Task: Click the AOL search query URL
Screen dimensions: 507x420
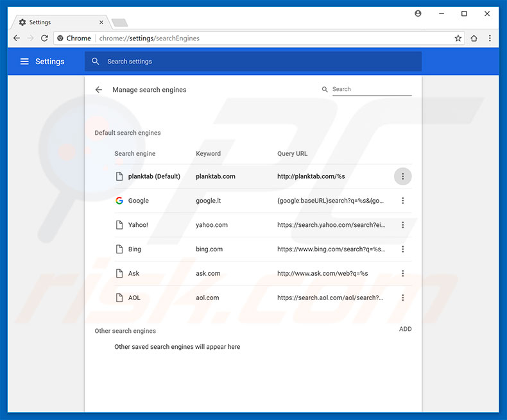Action: tap(330, 298)
